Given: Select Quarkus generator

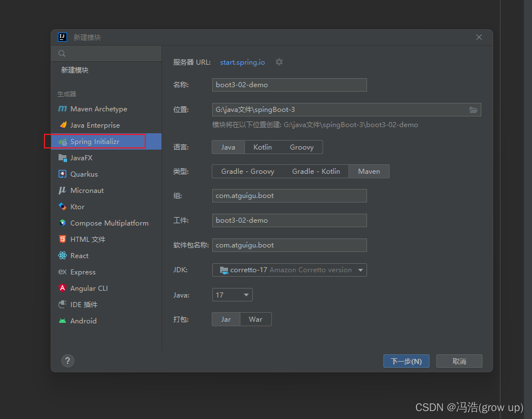Looking at the screenshot, I should [x=106, y=174].
